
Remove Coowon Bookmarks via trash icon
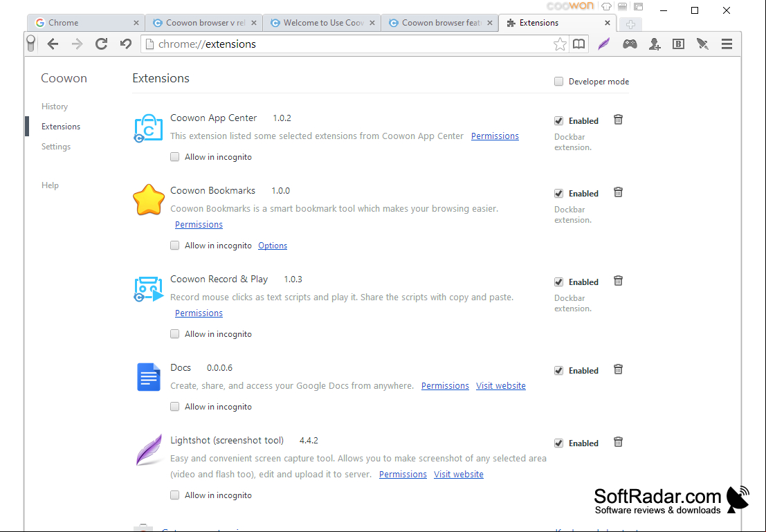point(618,192)
